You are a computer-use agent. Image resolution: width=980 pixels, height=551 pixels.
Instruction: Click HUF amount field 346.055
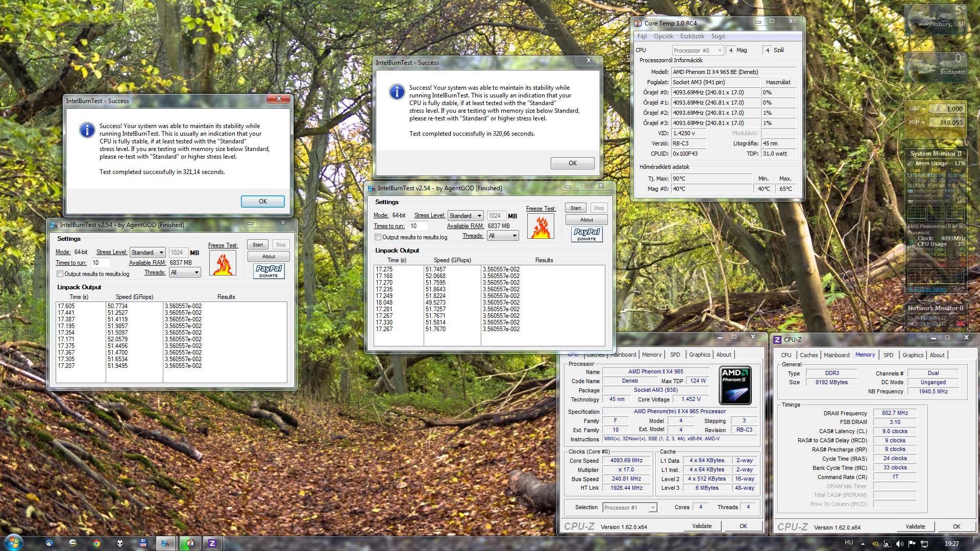click(x=946, y=122)
